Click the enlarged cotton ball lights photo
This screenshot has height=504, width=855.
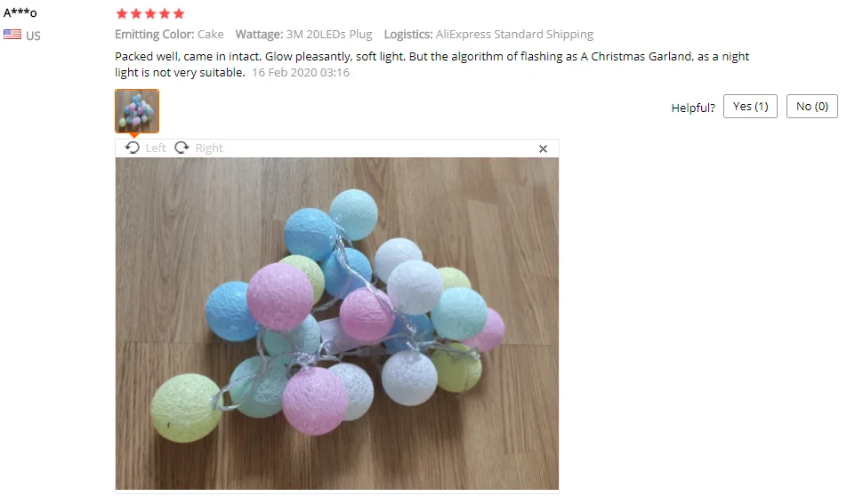(x=337, y=324)
